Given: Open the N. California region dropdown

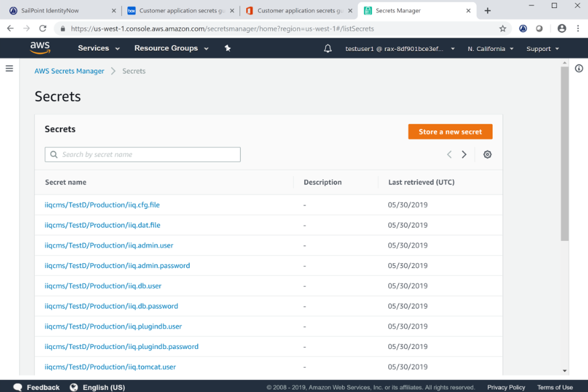Looking at the screenshot, I should tap(491, 49).
